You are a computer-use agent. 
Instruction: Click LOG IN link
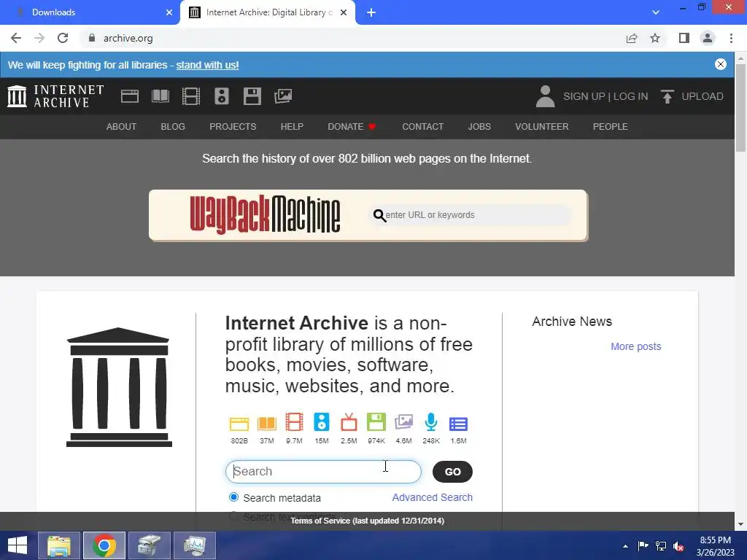click(631, 96)
